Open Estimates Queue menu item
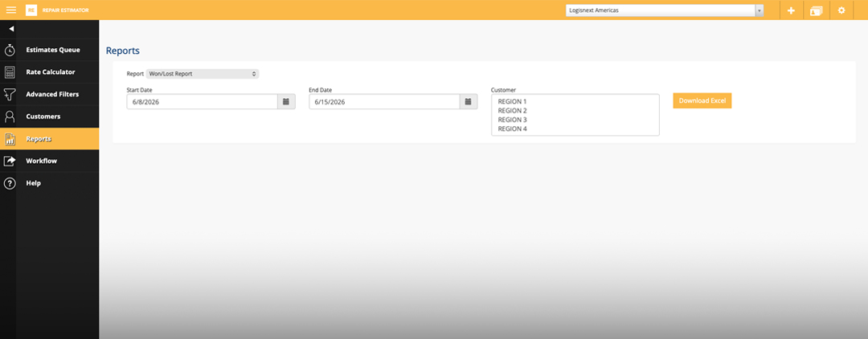The width and height of the screenshot is (868, 339). pyautogui.click(x=53, y=50)
